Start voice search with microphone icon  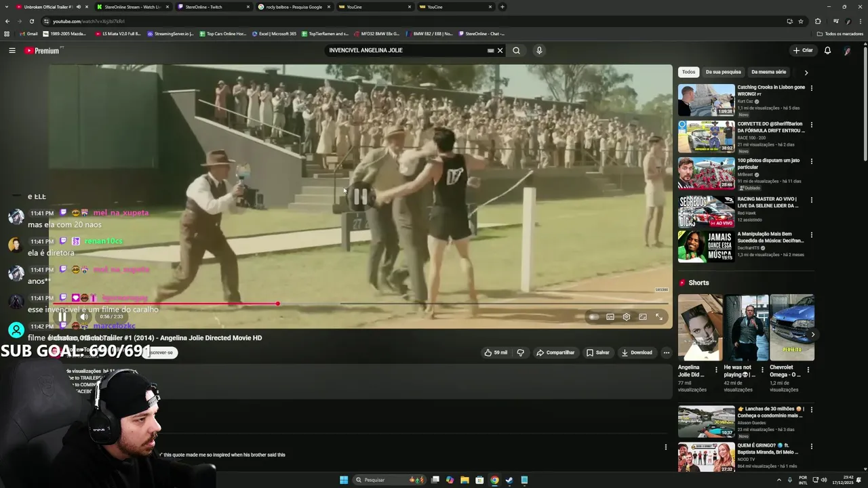tap(539, 50)
